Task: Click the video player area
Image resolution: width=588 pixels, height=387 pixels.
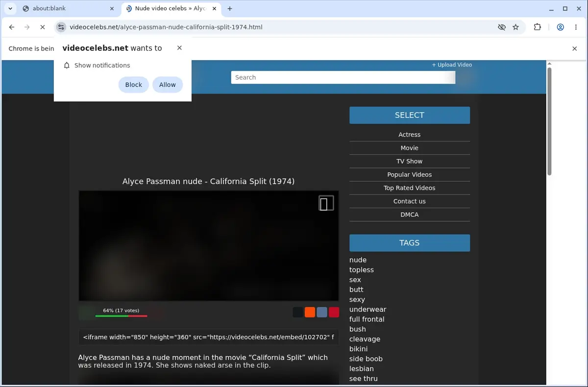Action: click(209, 245)
